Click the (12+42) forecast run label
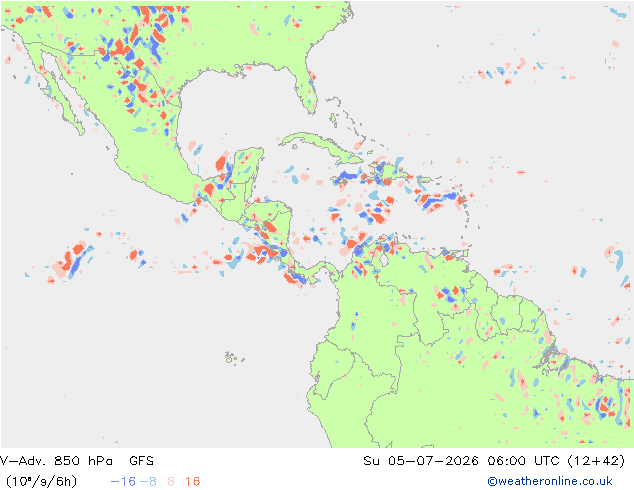The width and height of the screenshot is (634, 490). click(596, 460)
